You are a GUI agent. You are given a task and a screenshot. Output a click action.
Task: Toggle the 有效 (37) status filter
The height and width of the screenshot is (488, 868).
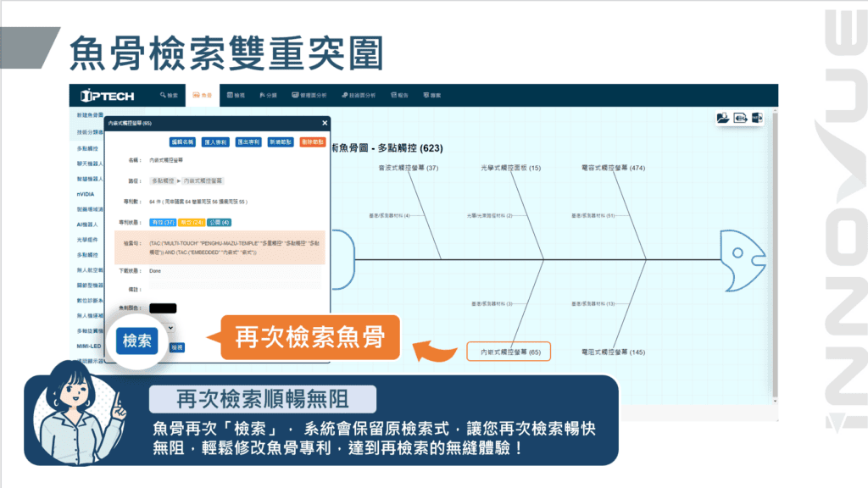tap(162, 222)
